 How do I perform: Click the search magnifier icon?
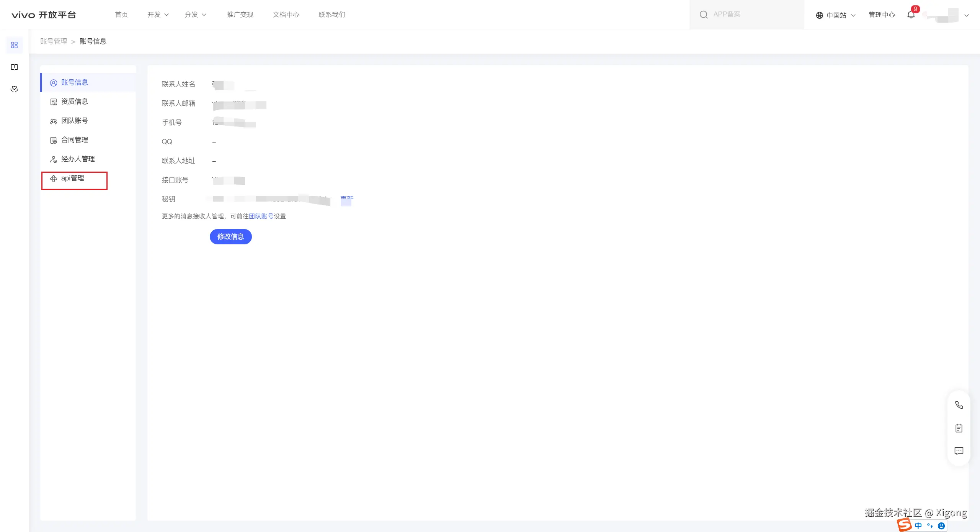(704, 15)
